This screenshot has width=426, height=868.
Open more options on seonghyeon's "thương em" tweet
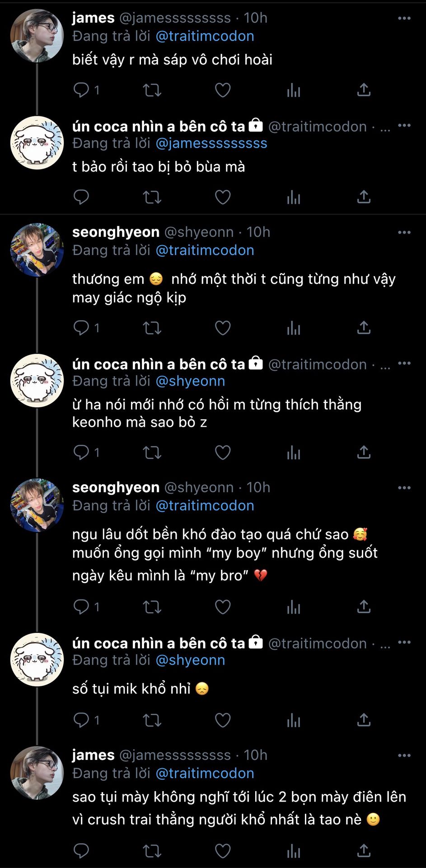[404, 233]
